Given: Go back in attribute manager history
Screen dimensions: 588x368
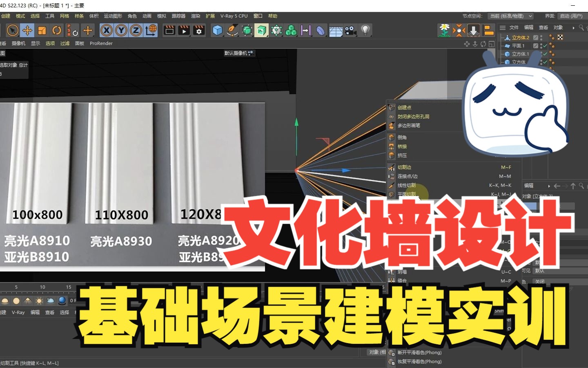Looking at the screenshot, I should point(557,186).
